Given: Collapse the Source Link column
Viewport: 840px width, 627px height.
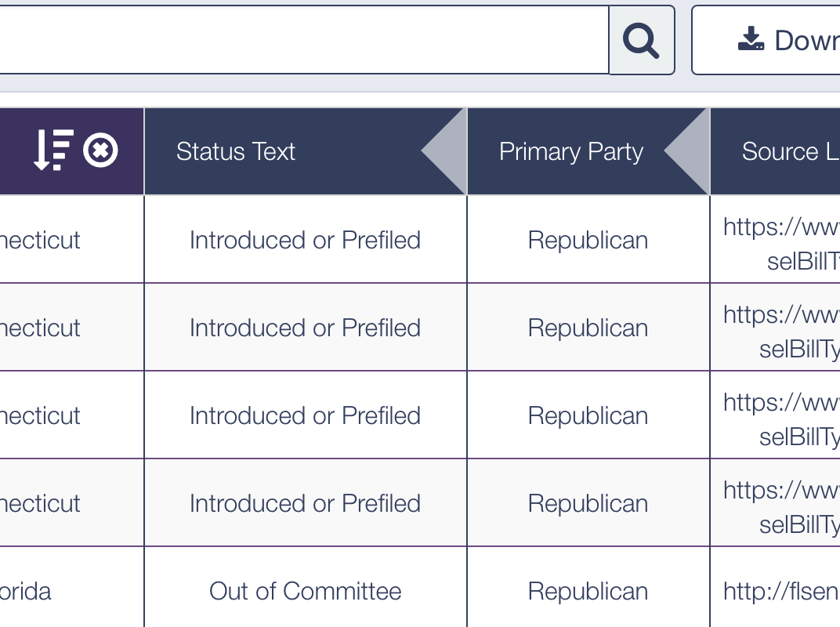Looking at the screenshot, I should [x=835, y=150].
